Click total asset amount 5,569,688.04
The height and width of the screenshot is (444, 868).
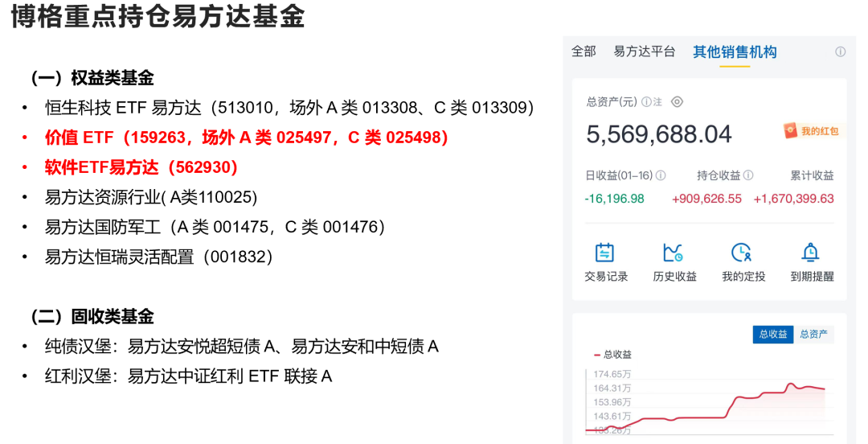coord(659,134)
